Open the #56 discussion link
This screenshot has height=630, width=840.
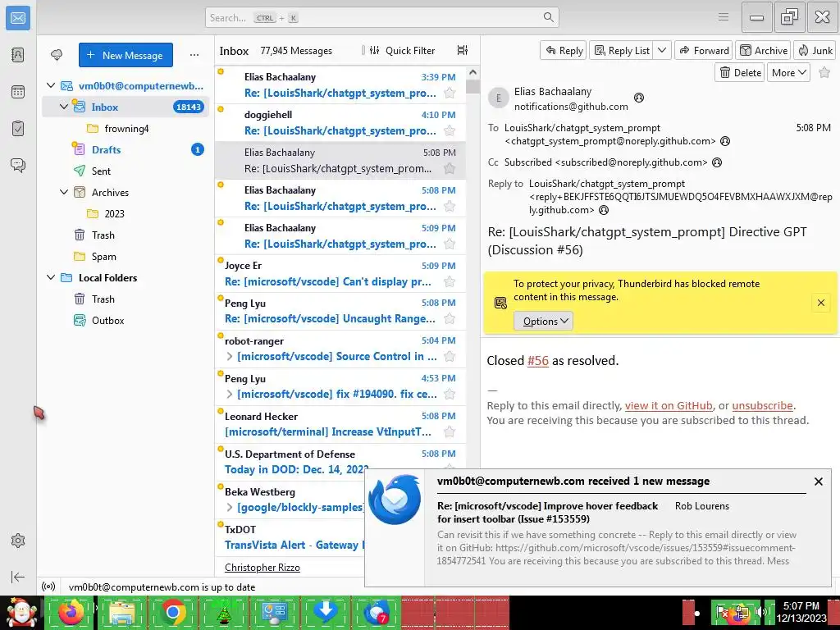point(538,361)
